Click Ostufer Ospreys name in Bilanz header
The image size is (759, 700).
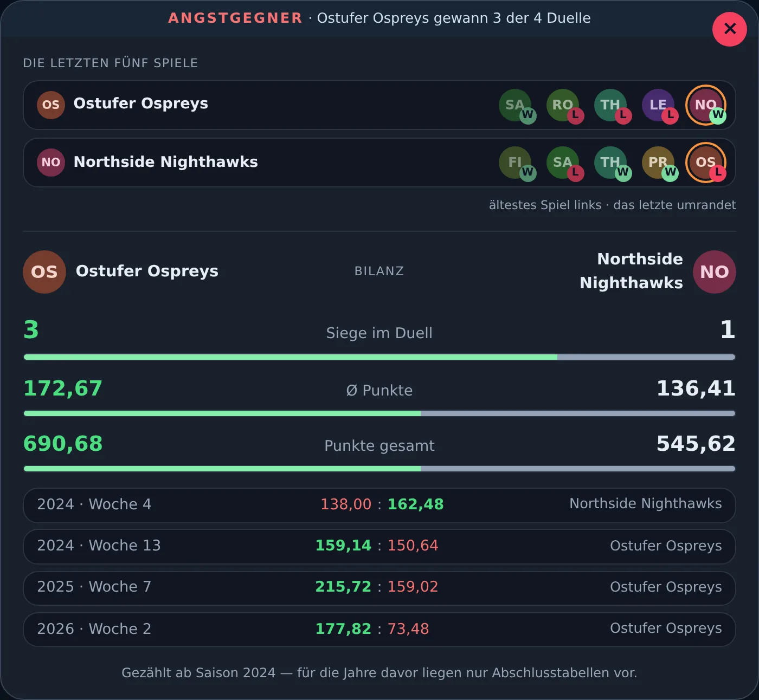(x=147, y=271)
